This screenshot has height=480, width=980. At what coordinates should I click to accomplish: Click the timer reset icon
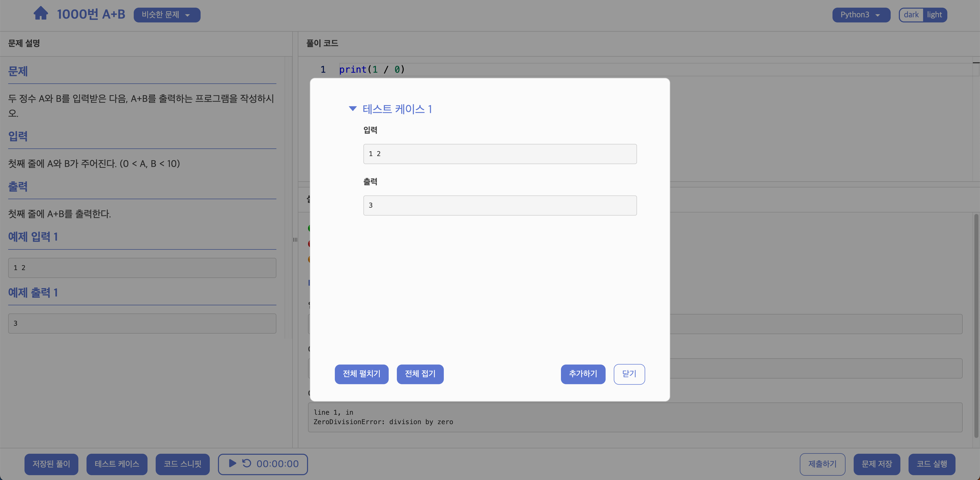tap(247, 463)
